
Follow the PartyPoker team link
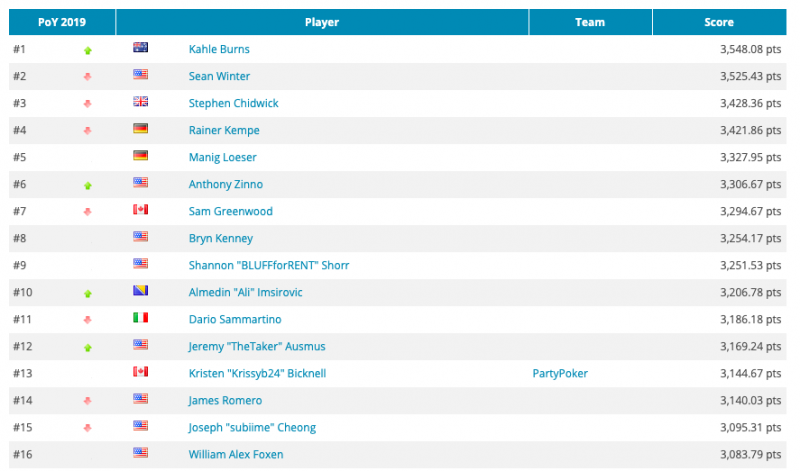560,373
